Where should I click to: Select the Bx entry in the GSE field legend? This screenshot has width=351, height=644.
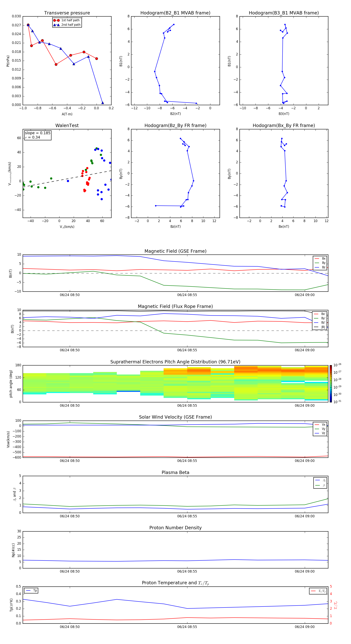[320, 259]
